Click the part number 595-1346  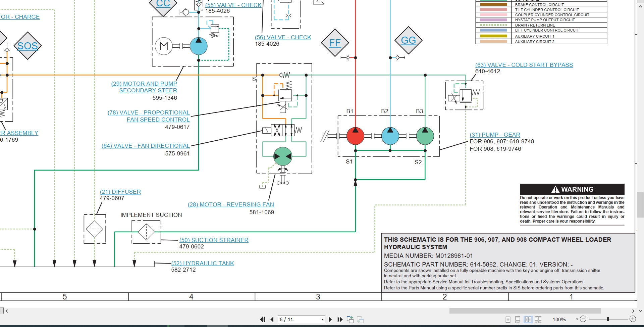(x=165, y=98)
